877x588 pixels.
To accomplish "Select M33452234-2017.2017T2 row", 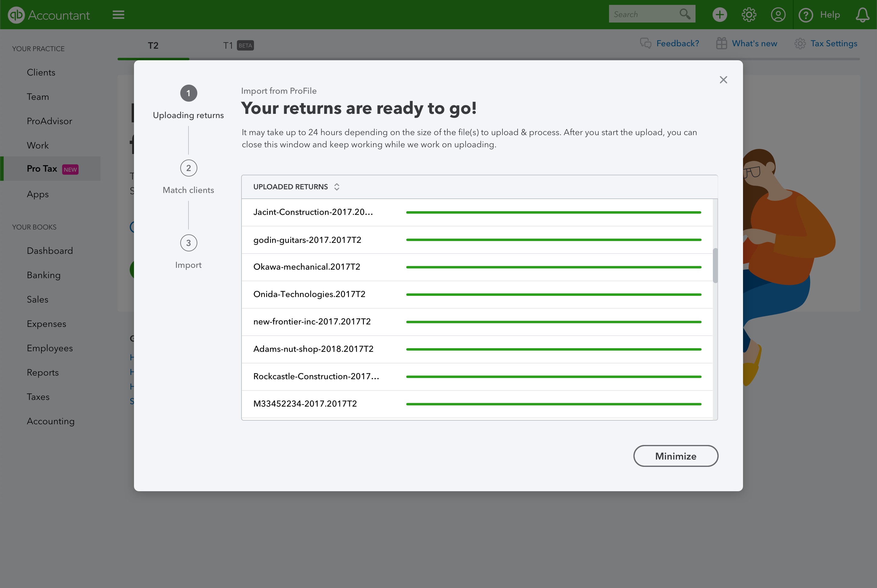I will (477, 404).
